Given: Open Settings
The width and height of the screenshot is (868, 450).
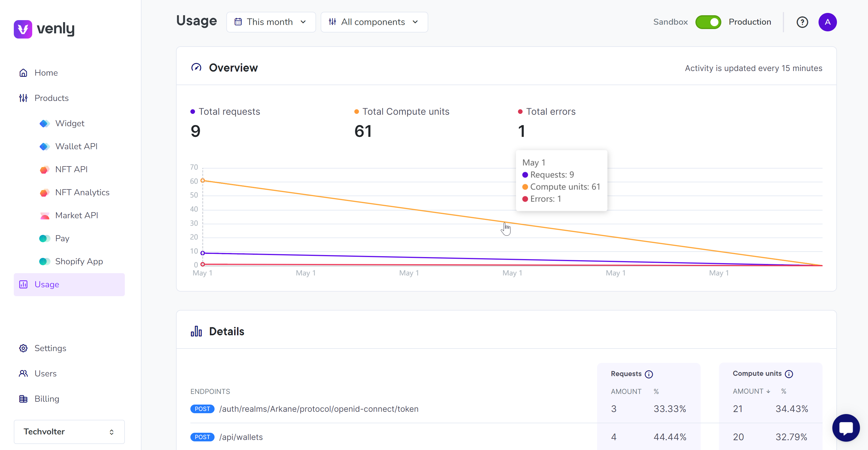Looking at the screenshot, I should pos(50,348).
